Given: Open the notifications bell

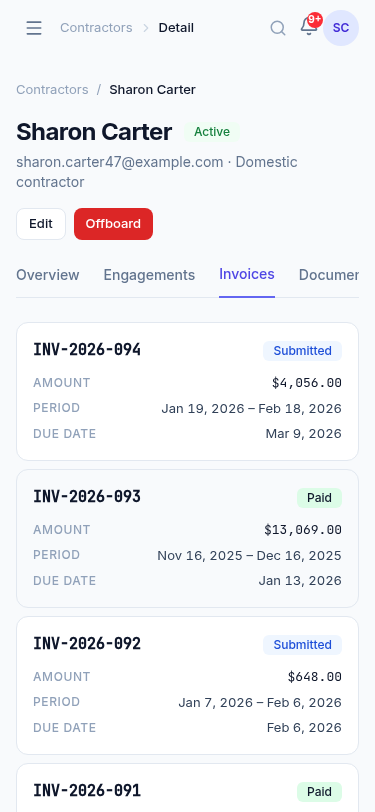Looking at the screenshot, I should (309, 26).
